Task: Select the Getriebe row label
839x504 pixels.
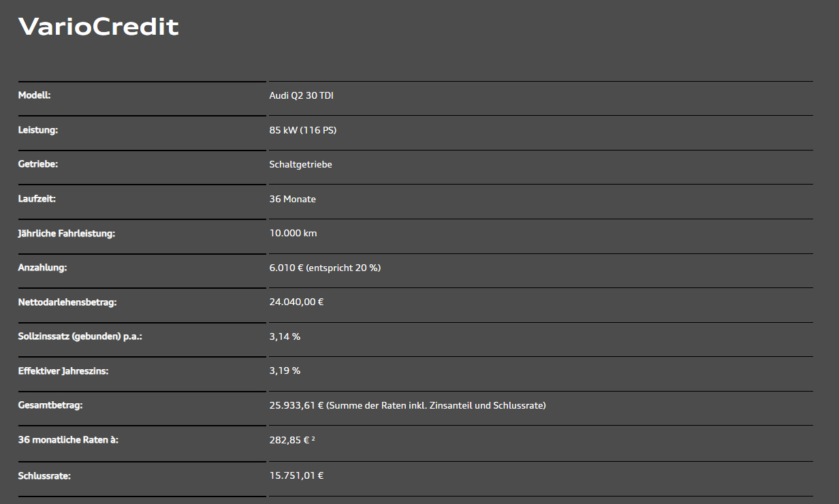Action: tap(38, 164)
